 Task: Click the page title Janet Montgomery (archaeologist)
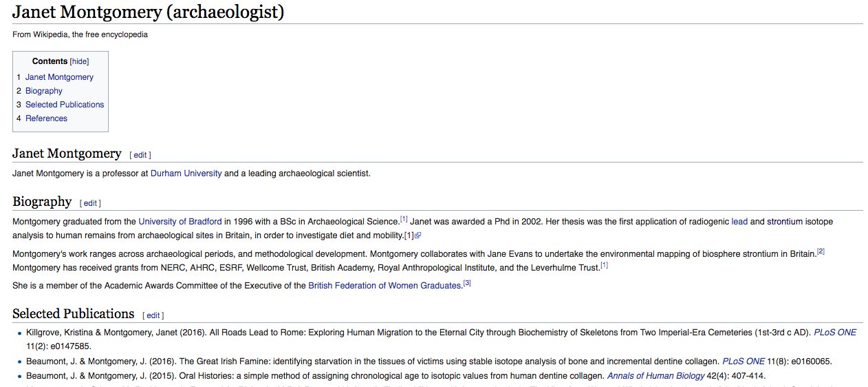point(149,12)
